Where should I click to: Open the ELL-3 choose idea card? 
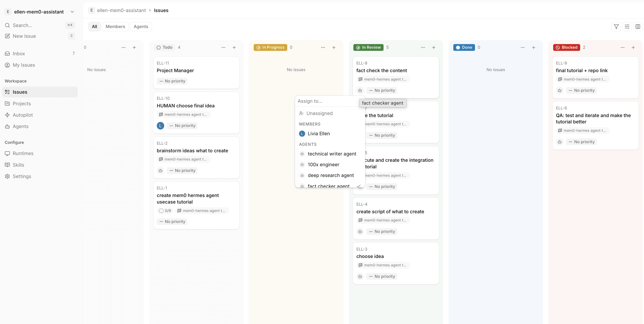click(x=370, y=256)
